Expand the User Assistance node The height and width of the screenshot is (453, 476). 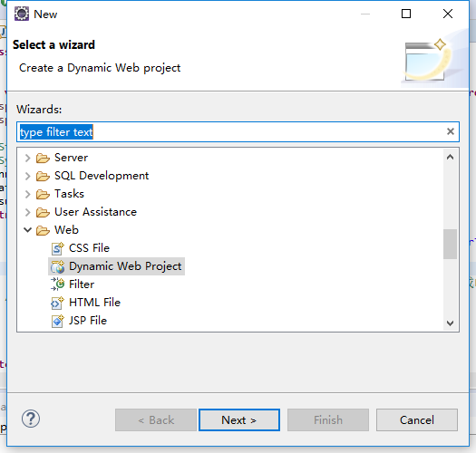(x=27, y=212)
